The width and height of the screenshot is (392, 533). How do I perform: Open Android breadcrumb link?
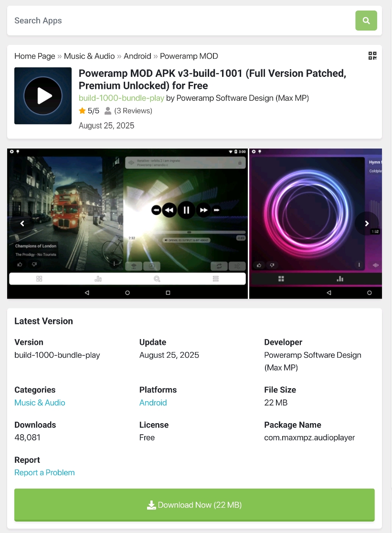[137, 56]
